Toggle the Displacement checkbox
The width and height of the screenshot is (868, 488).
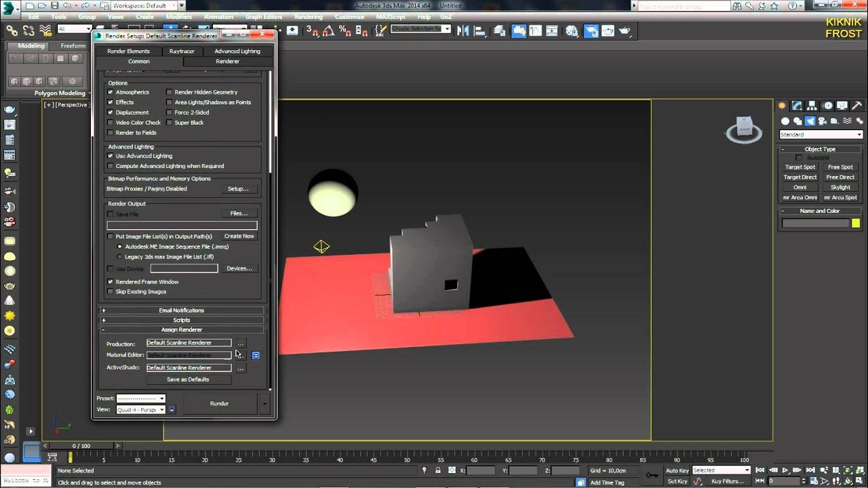pos(111,113)
